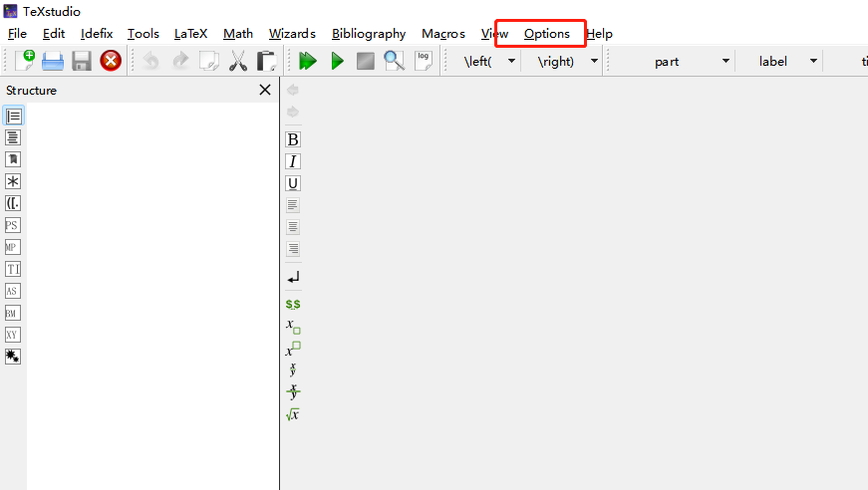The image size is (868, 490).
Task: Open the Wizards menu
Action: (292, 34)
